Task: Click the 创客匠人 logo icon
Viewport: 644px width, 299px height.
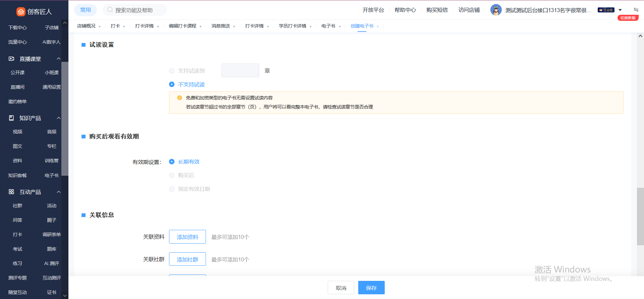Action: [x=21, y=12]
